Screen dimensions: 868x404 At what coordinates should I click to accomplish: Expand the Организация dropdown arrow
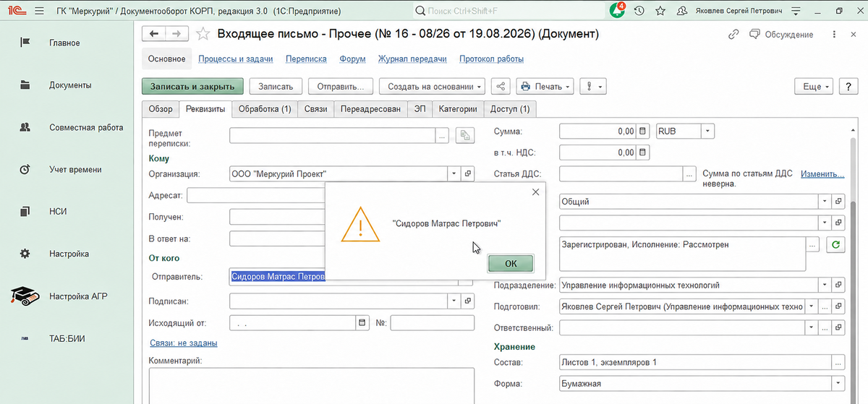[454, 174]
